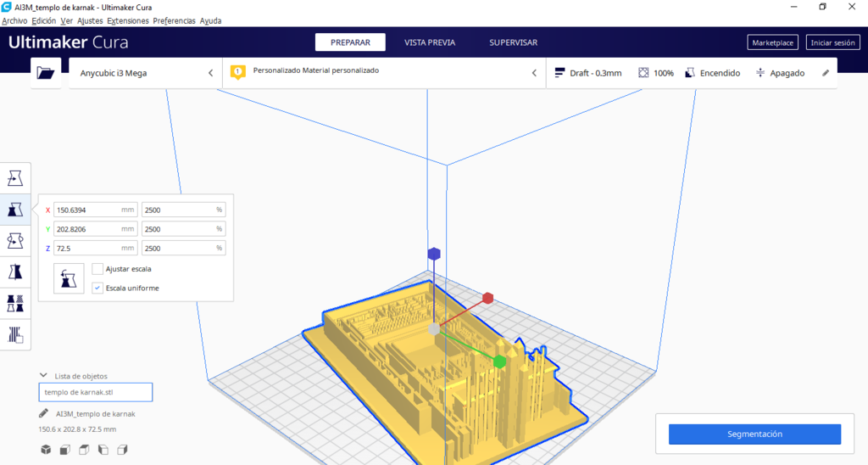
Task: Click the Cura logo in the title bar
Action: coord(6,7)
